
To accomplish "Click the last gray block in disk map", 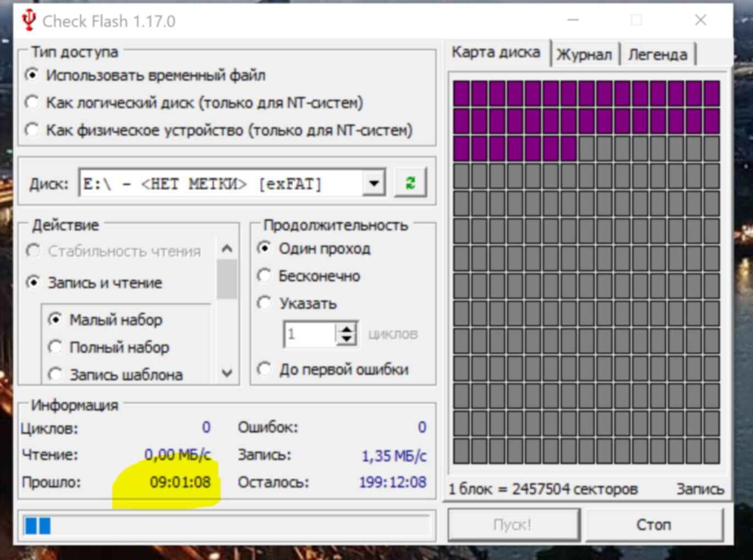I will 711,451.
